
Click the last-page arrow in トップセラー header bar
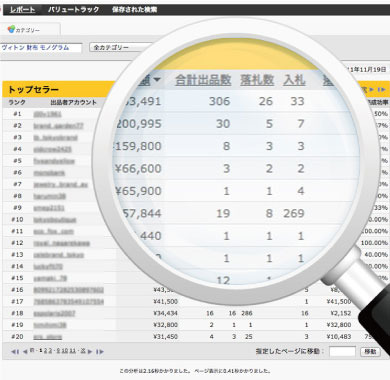pos(381,89)
